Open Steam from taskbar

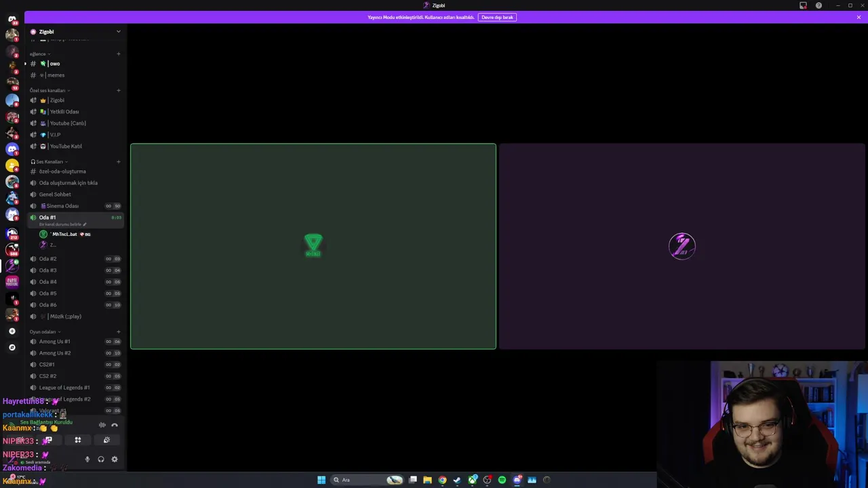click(x=457, y=480)
